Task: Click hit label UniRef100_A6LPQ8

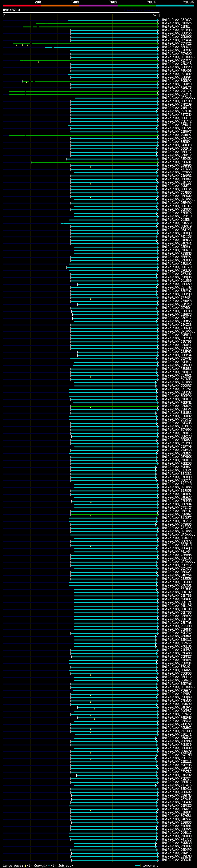Action: [x=176, y=294]
